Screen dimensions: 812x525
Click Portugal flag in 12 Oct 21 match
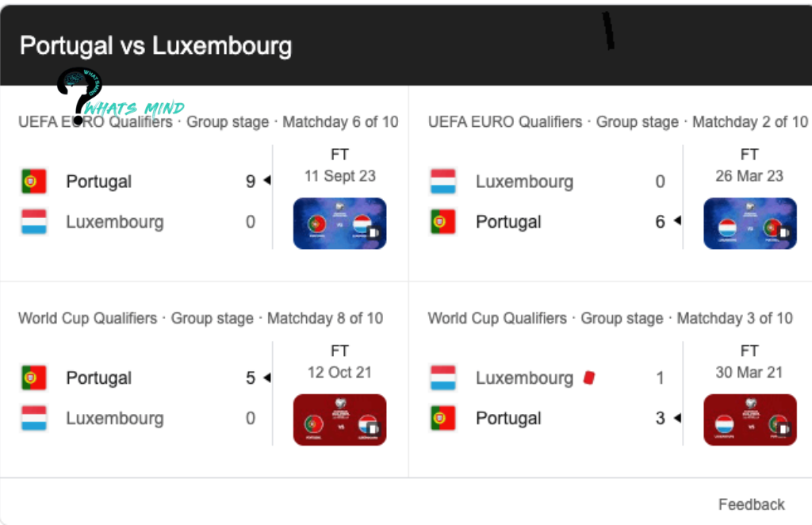click(33, 378)
